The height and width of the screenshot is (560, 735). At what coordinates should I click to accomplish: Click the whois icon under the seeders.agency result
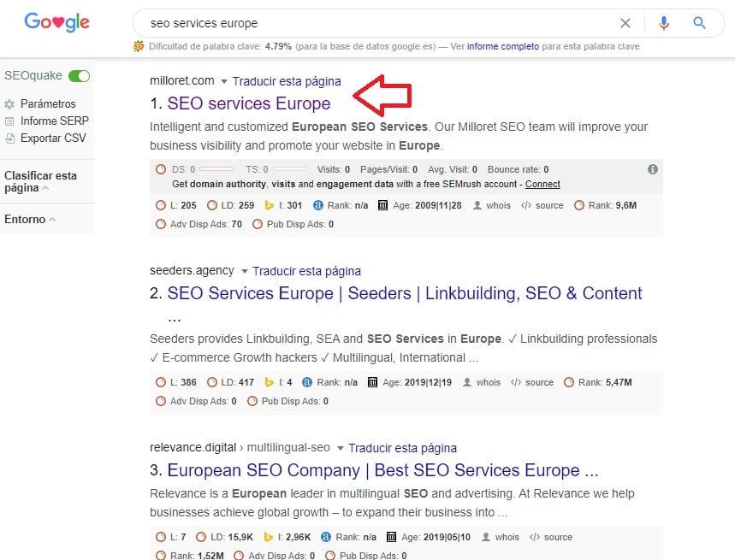pos(467,382)
